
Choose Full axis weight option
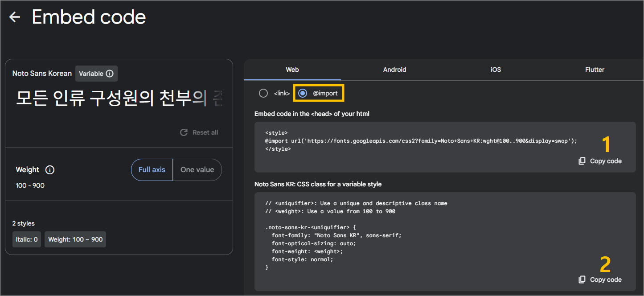coord(152,170)
